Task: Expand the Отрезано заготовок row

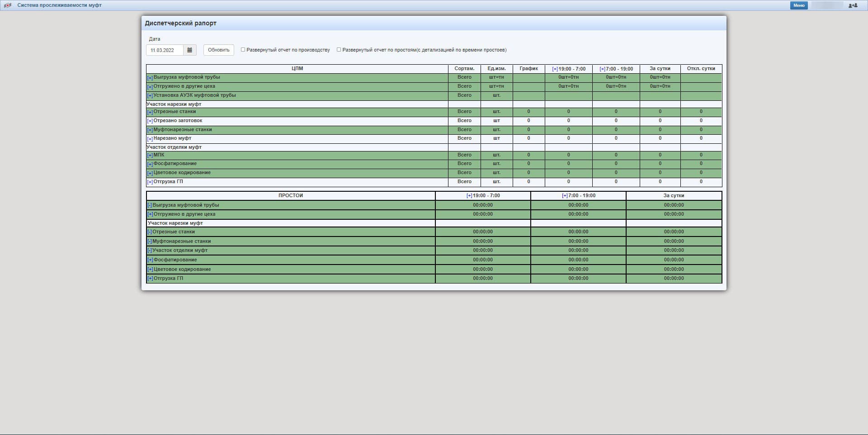Action: coord(150,121)
